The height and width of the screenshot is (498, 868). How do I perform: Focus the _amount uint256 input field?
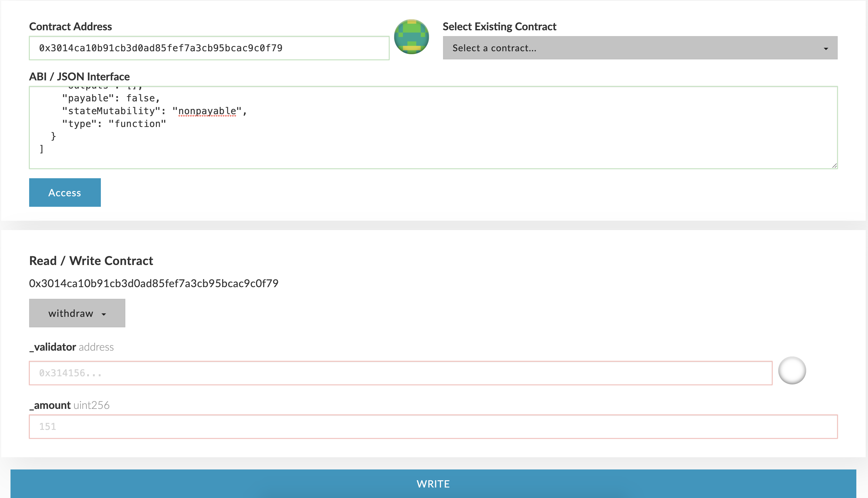click(x=433, y=427)
